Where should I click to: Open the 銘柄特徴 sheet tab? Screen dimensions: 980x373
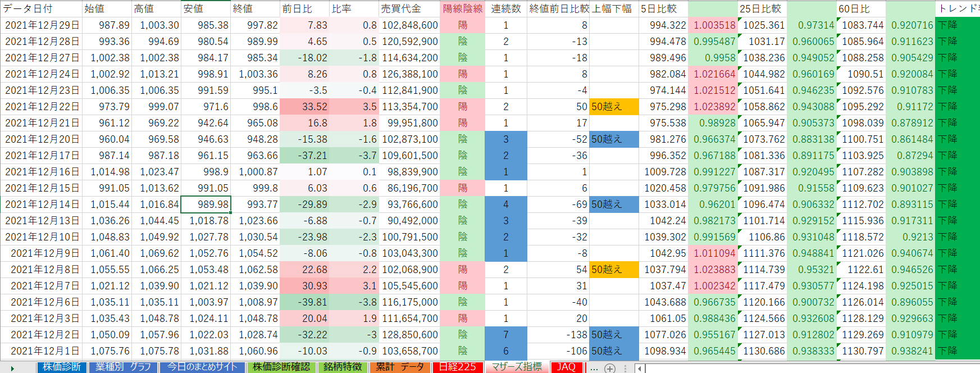point(343,367)
